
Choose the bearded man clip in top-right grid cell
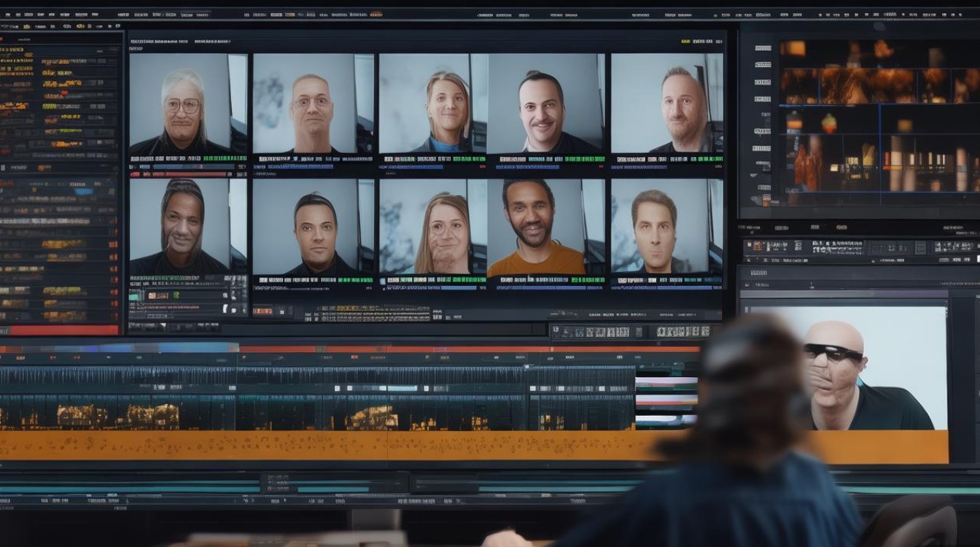(666, 103)
